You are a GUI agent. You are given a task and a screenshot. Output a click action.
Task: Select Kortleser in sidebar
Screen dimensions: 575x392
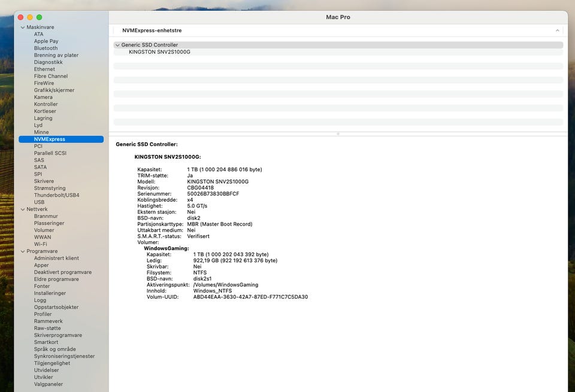pyautogui.click(x=45, y=111)
